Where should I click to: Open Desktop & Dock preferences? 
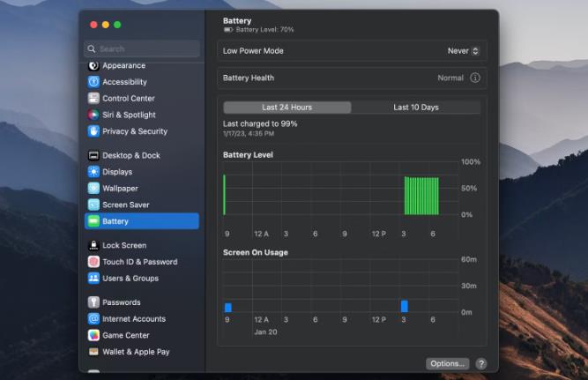coord(142,155)
